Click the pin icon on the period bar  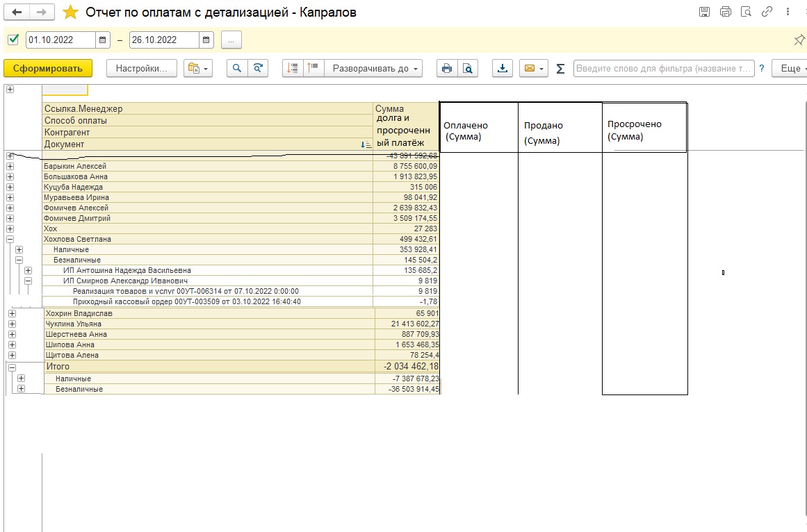tap(799, 40)
